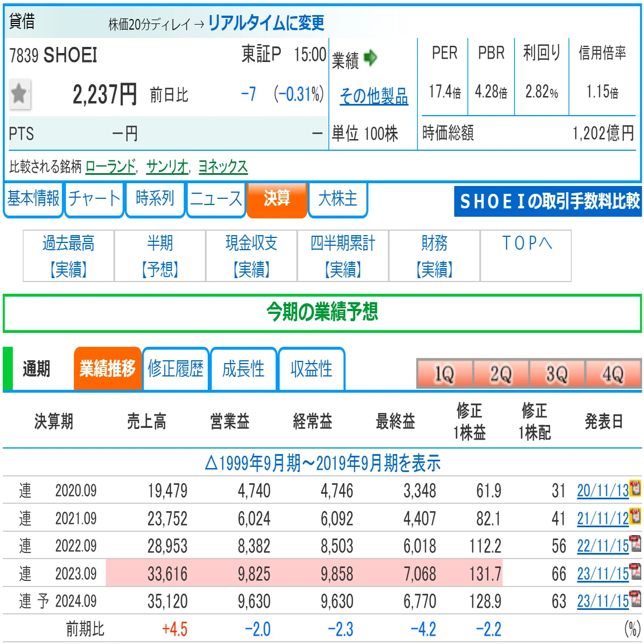
Task: Open the 修正履歴 tab
Action: pyautogui.click(x=176, y=369)
